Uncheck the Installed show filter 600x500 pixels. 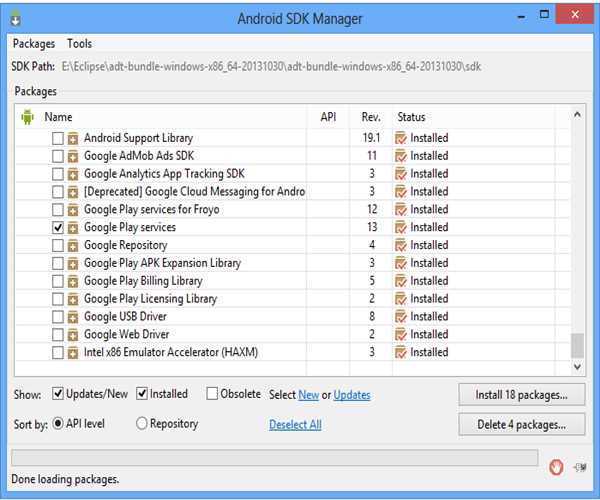[x=142, y=394]
